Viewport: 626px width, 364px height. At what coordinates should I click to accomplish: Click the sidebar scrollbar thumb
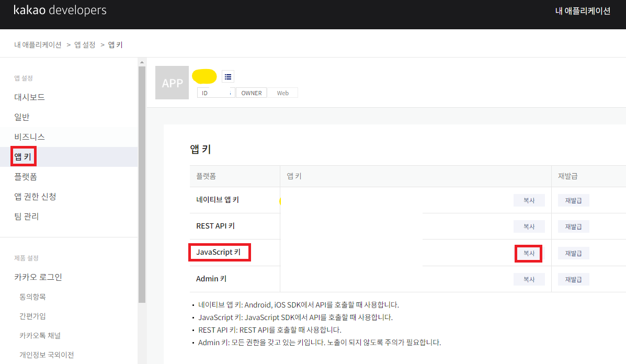click(142, 185)
